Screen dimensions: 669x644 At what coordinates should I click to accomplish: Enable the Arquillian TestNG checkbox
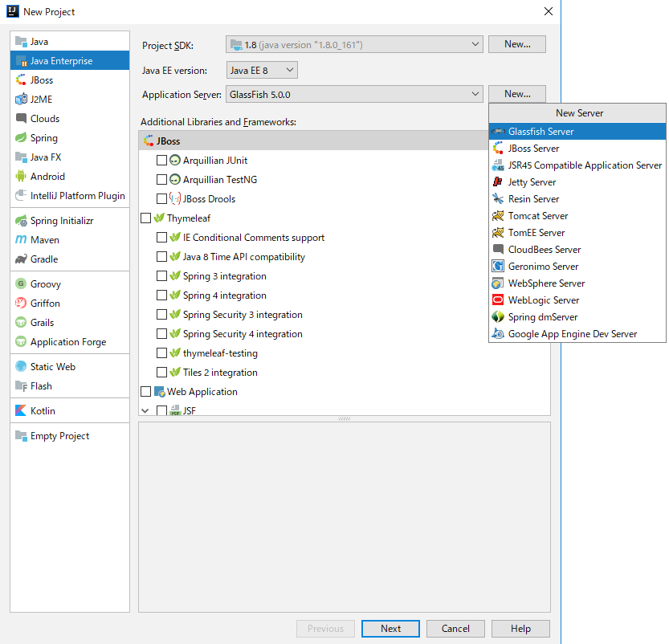pyautogui.click(x=161, y=180)
